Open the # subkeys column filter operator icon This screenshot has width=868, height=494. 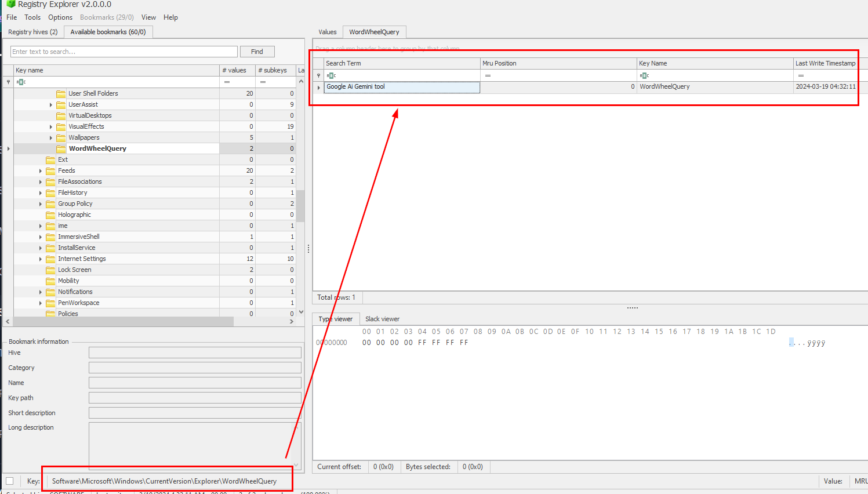(263, 82)
